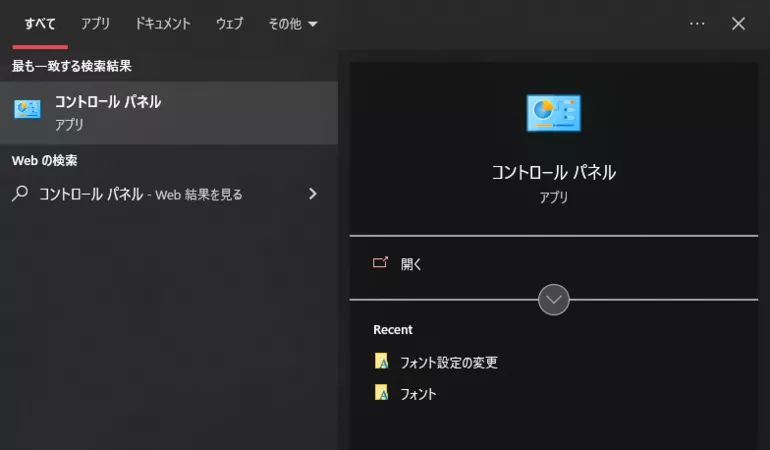Click 開く to launch Control Panel
This screenshot has height=450, width=770.
(411, 264)
